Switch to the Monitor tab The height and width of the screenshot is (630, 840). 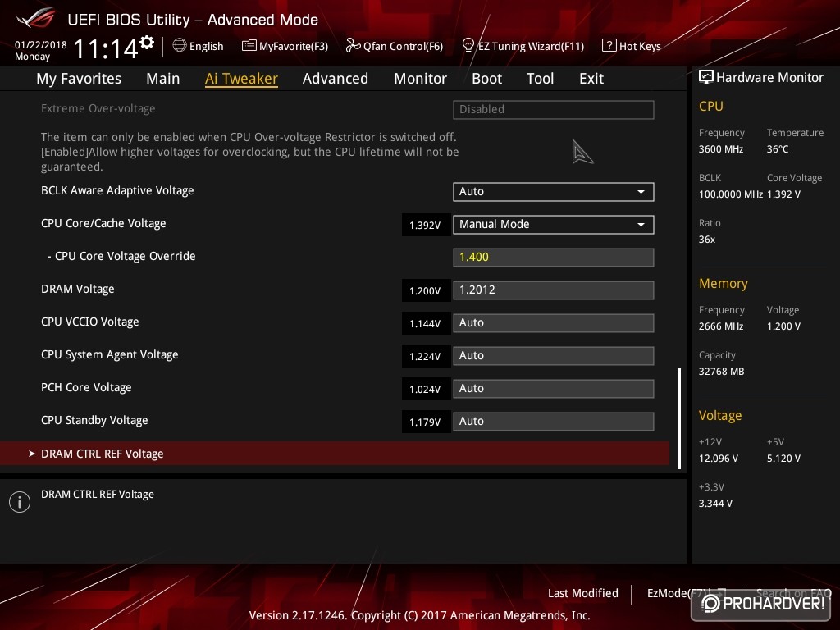pos(420,79)
